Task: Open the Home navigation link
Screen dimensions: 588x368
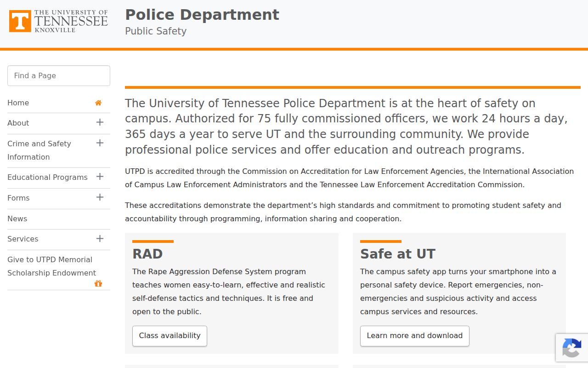Action: 18,103
